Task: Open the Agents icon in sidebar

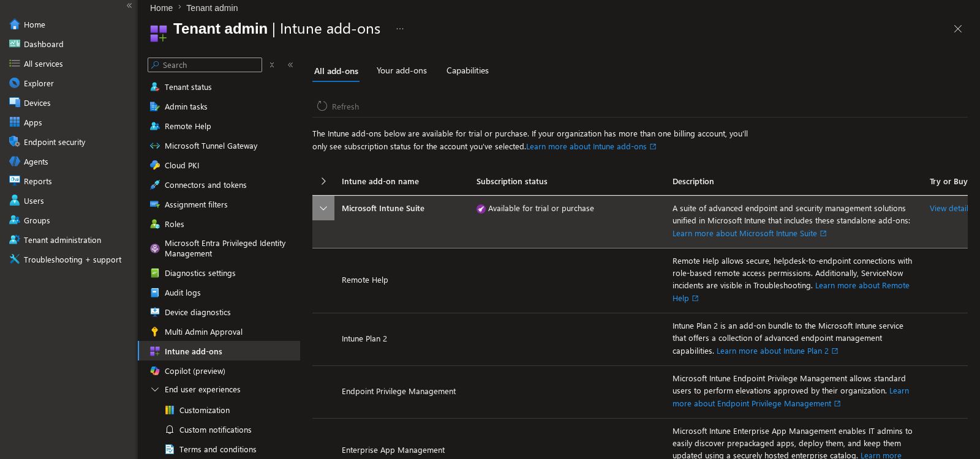Action: [15, 162]
